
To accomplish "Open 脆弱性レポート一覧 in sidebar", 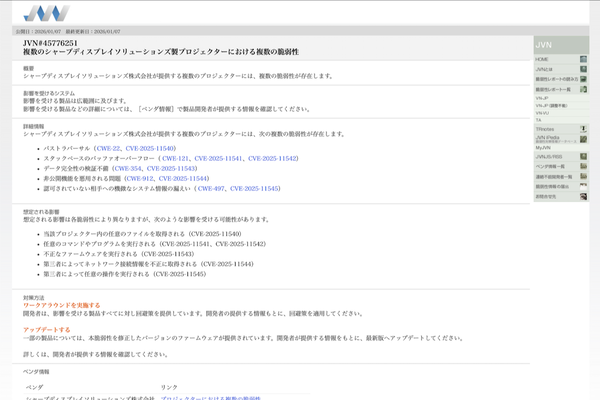I will coord(553,89).
